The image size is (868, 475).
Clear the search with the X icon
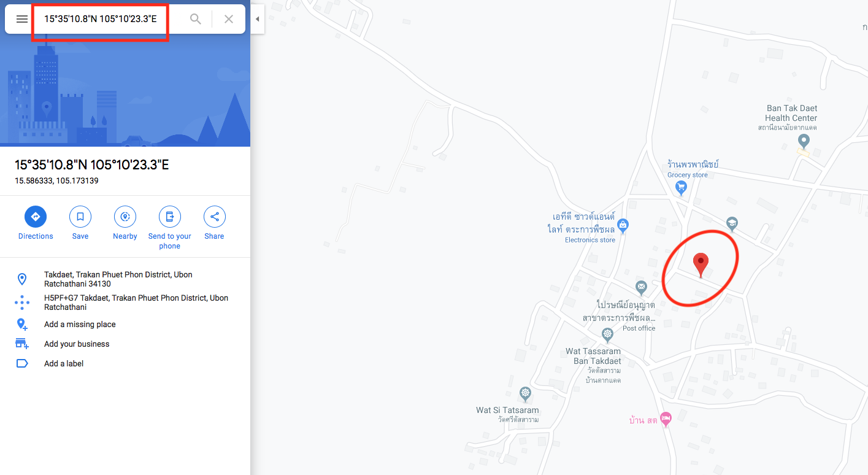(x=229, y=19)
